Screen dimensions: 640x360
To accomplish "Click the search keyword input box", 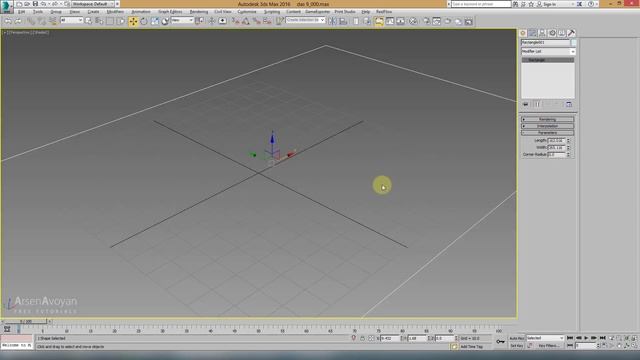I will pyautogui.click(x=481, y=4).
